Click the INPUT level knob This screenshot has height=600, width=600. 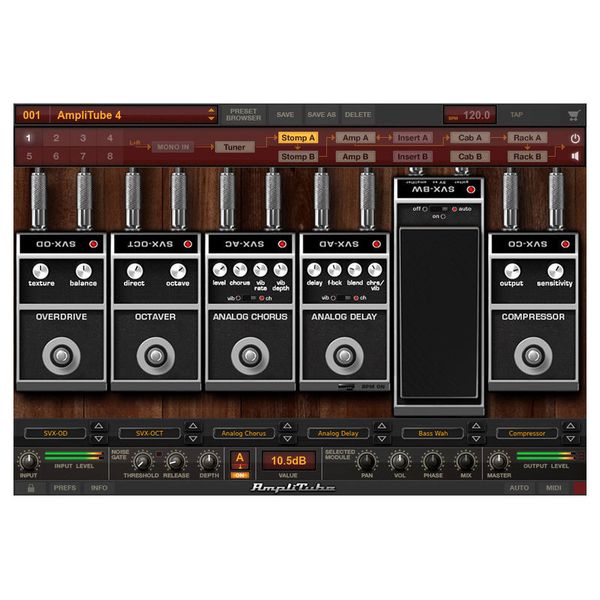pos(29,461)
